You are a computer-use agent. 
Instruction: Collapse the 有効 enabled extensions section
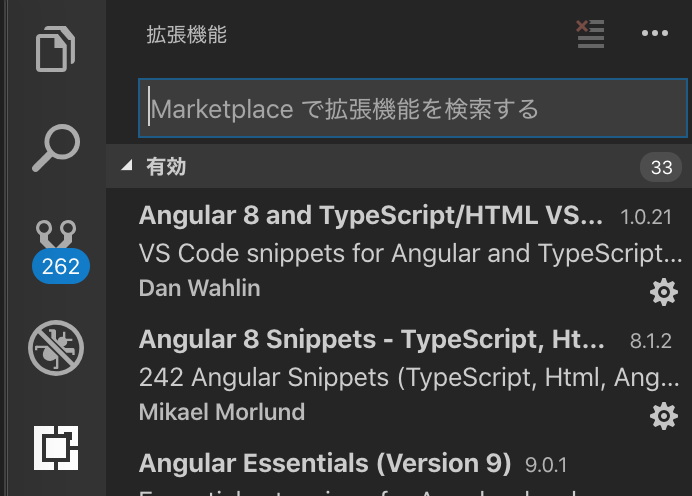pyautogui.click(x=127, y=165)
